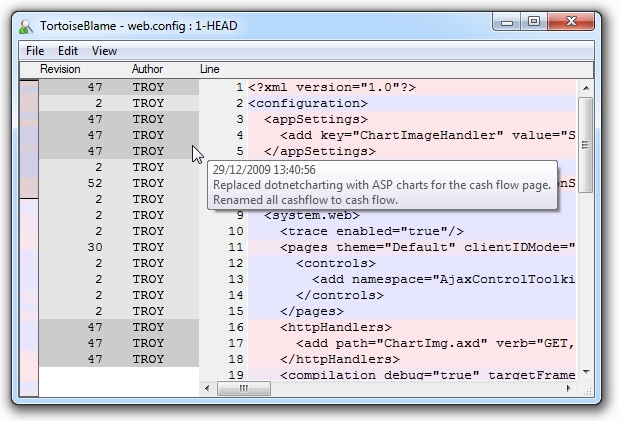620x421 pixels.
Task: Open the File menu
Action: click(x=35, y=51)
